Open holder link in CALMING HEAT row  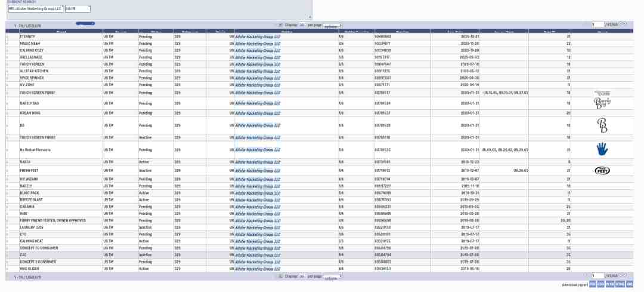point(258,241)
